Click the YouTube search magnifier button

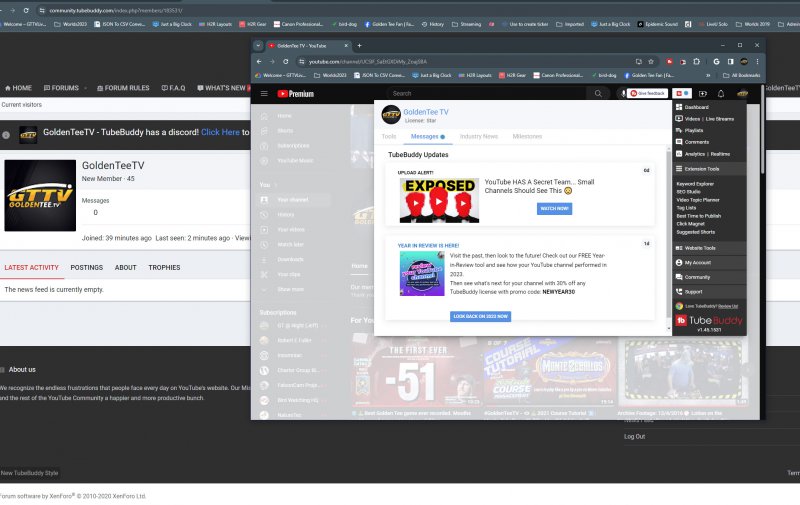(x=599, y=93)
